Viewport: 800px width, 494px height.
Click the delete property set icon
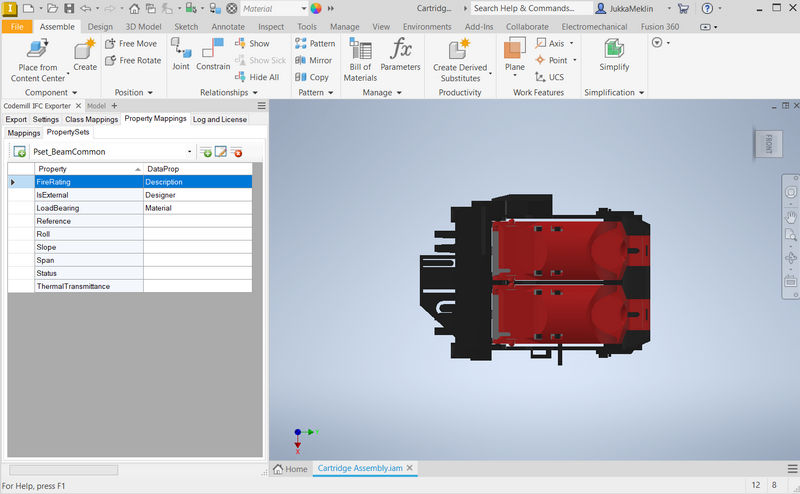point(237,152)
